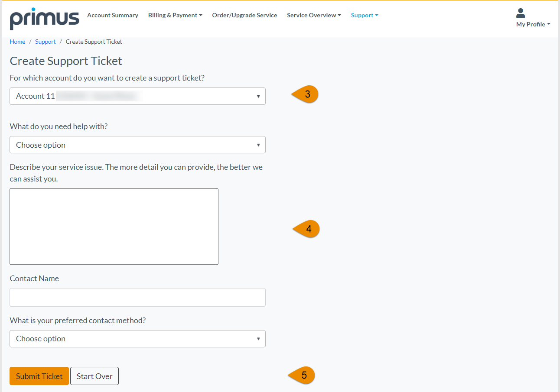Click the Primus logo
Viewport: 560px width, 392px height.
pos(45,19)
